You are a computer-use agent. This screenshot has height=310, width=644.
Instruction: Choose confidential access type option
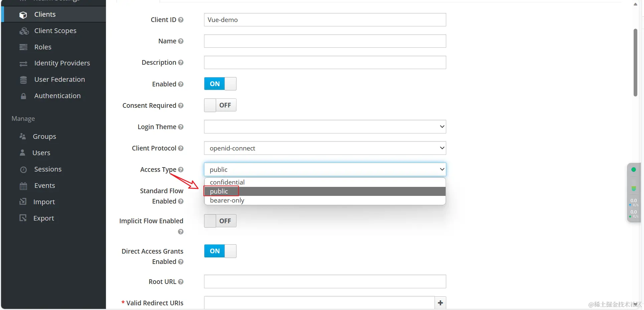325,182
